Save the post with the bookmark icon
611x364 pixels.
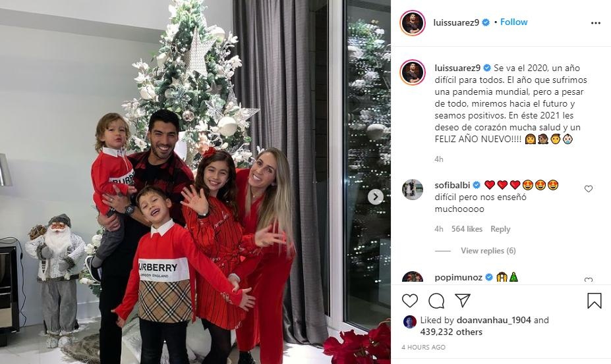click(x=595, y=301)
